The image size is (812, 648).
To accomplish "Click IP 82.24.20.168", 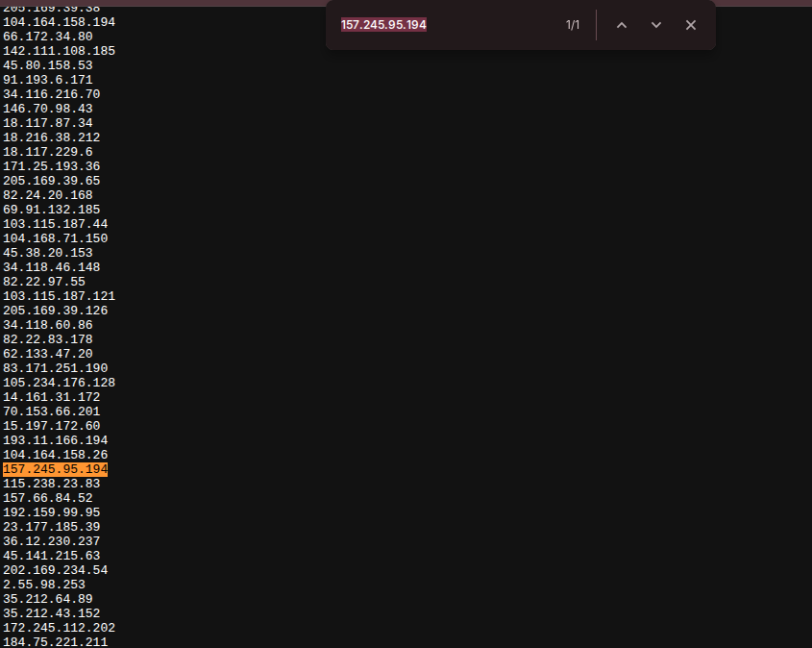I will pos(48,195).
